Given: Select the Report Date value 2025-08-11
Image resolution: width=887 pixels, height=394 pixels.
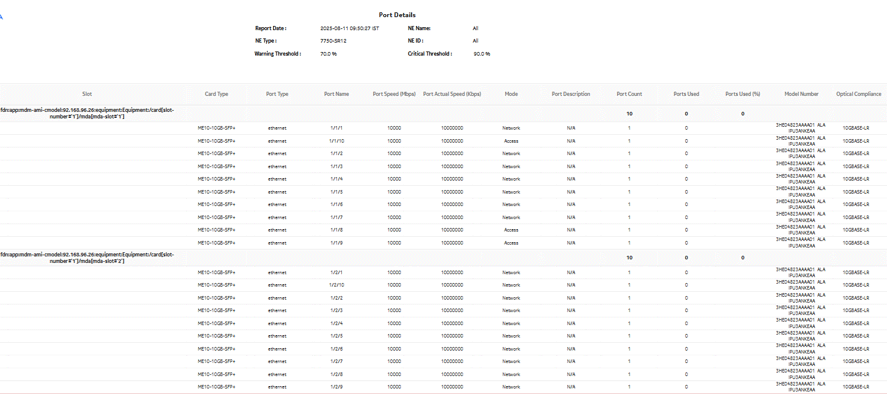Looking at the screenshot, I should coord(350,28).
